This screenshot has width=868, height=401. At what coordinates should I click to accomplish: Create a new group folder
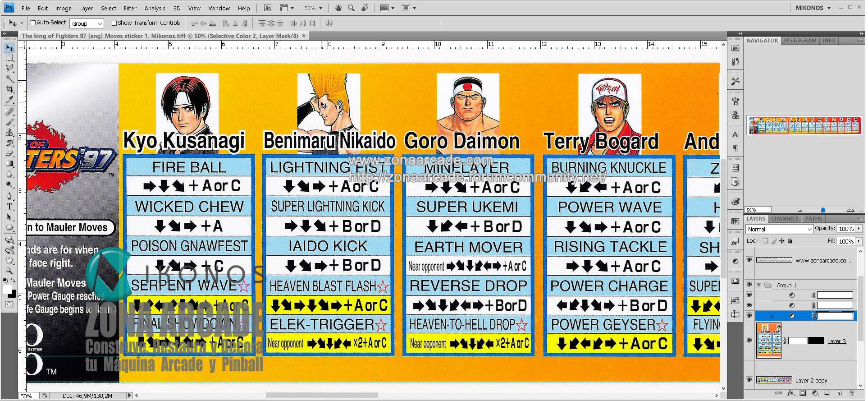pos(827,393)
